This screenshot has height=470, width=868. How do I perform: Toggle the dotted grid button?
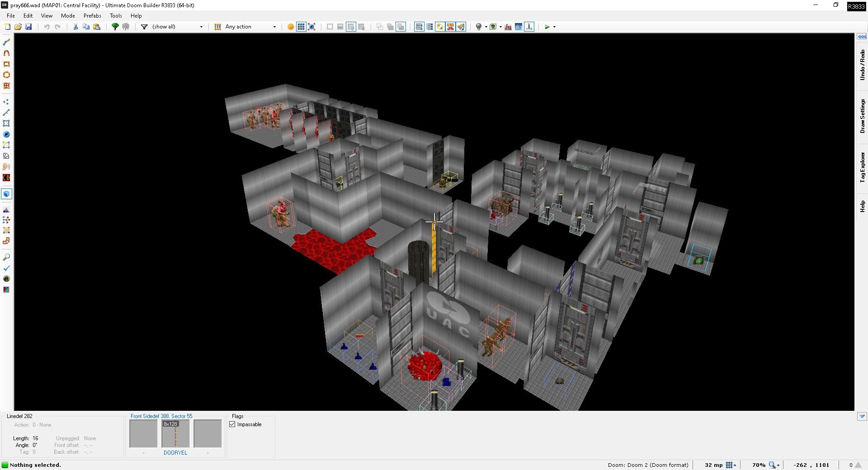(429, 27)
